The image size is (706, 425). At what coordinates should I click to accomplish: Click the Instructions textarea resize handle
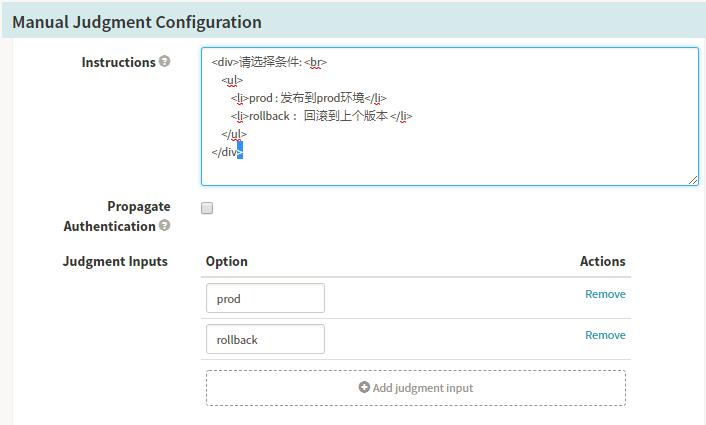[x=693, y=180]
